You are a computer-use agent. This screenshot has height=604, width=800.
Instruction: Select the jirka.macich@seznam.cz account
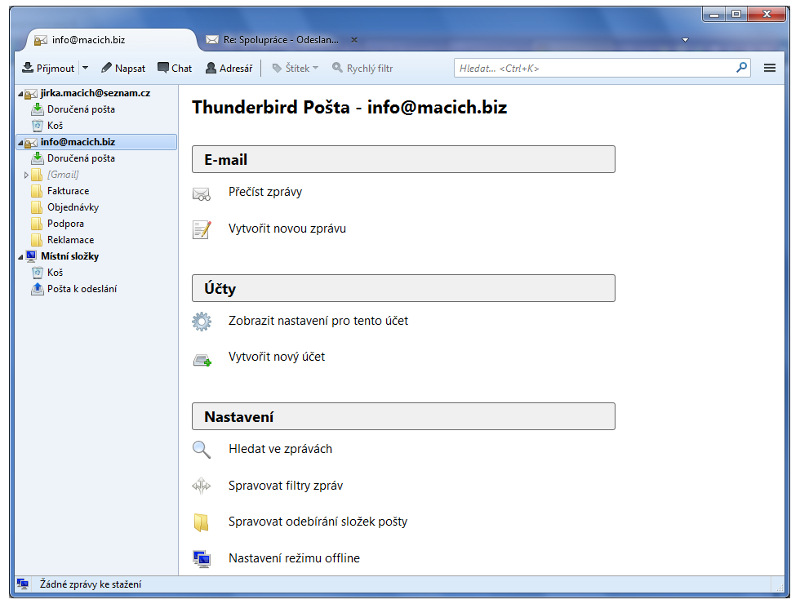[95, 93]
